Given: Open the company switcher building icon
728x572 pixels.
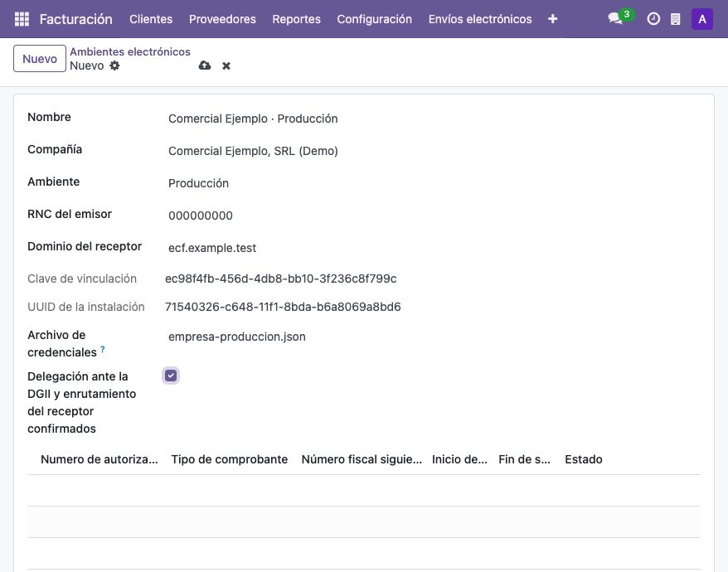Looking at the screenshot, I should 676,19.
